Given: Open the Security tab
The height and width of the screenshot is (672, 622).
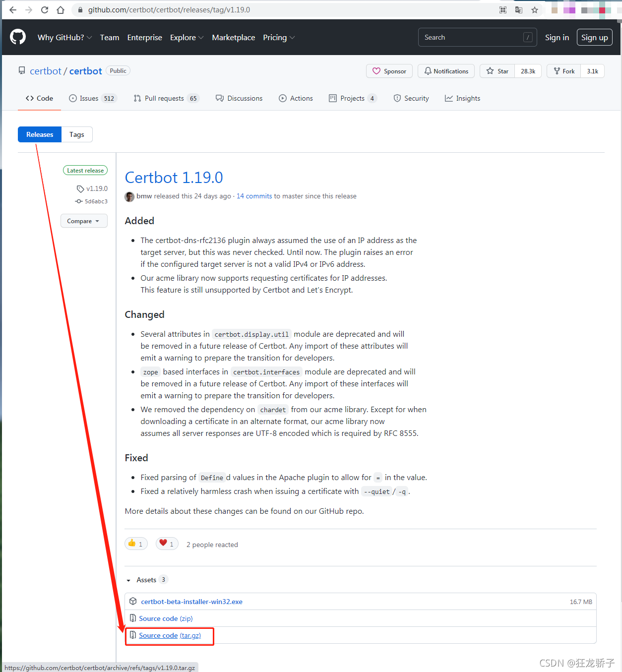Looking at the screenshot, I should click(411, 98).
